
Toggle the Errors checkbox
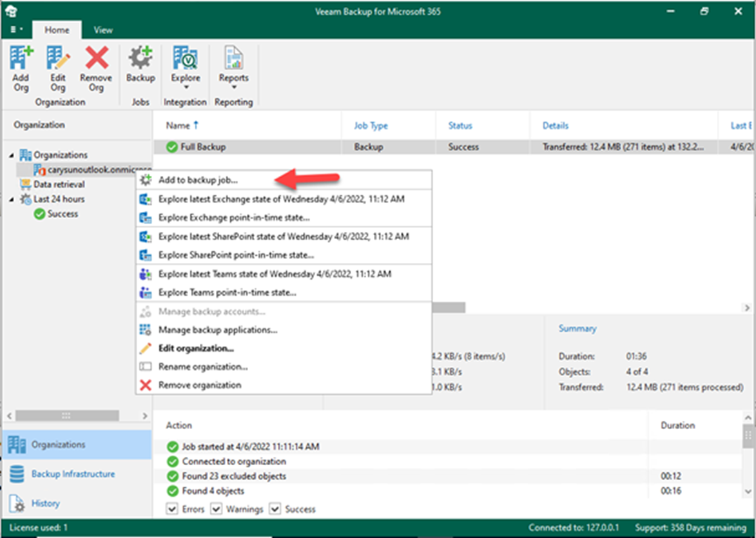point(171,509)
